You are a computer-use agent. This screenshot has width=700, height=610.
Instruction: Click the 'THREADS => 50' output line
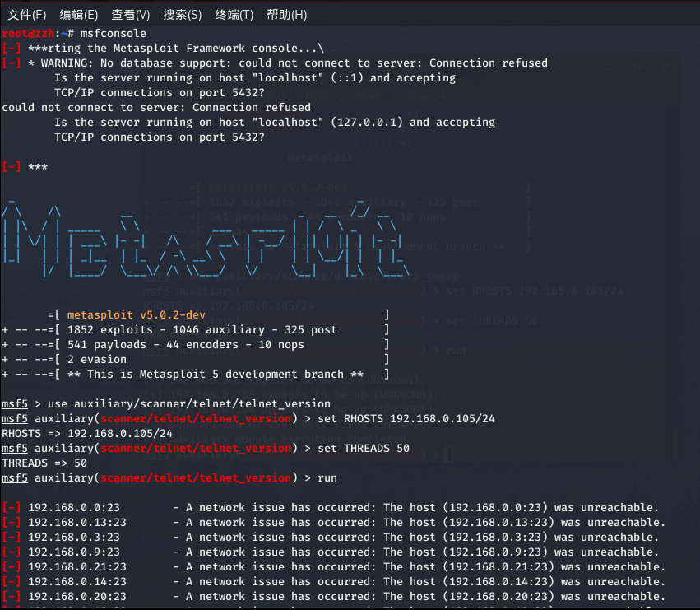[44, 463]
